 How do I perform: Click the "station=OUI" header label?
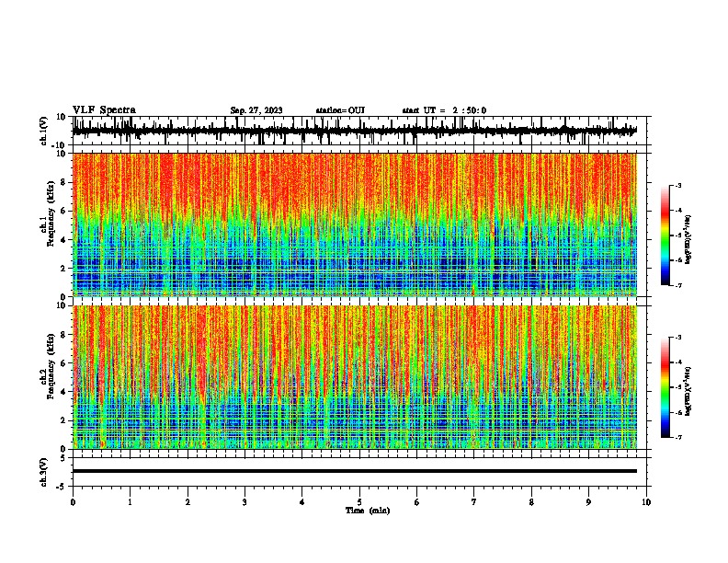340,110
